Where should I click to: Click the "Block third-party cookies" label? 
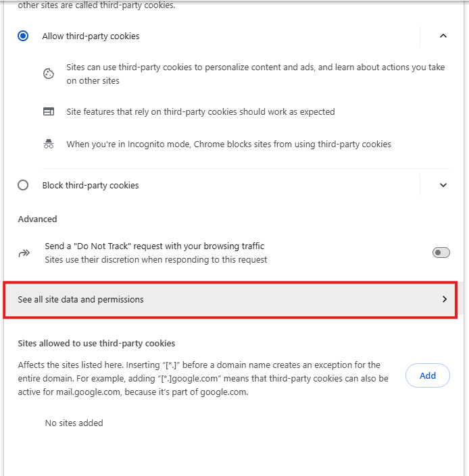[x=91, y=185]
